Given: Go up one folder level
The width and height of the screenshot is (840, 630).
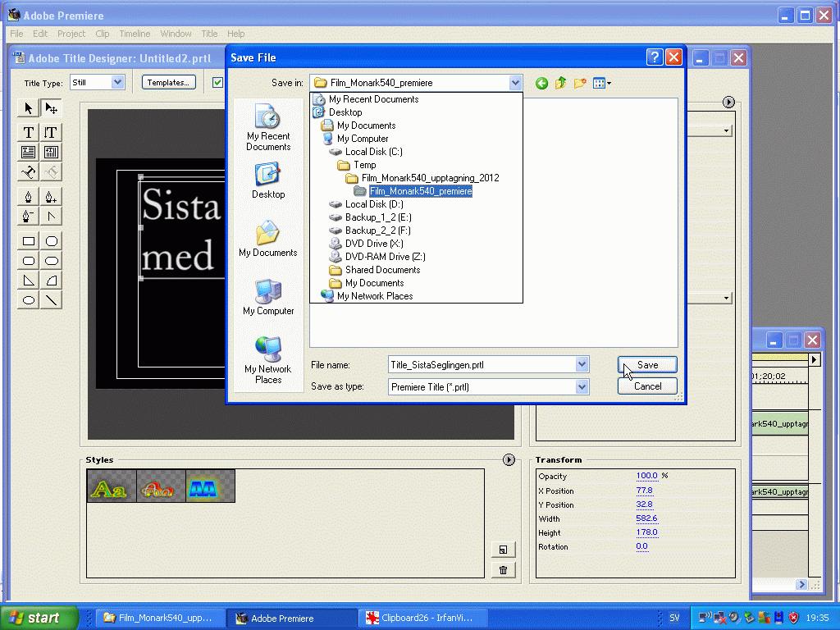Looking at the screenshot, I should pos(561,83).
